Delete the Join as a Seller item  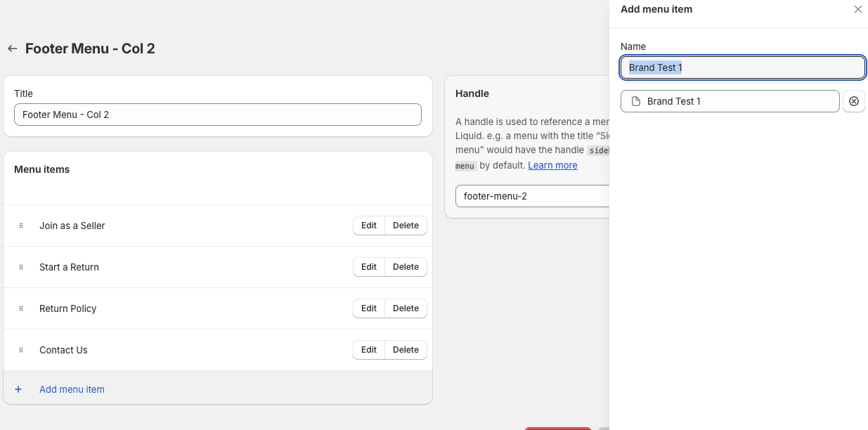point(406,226)
